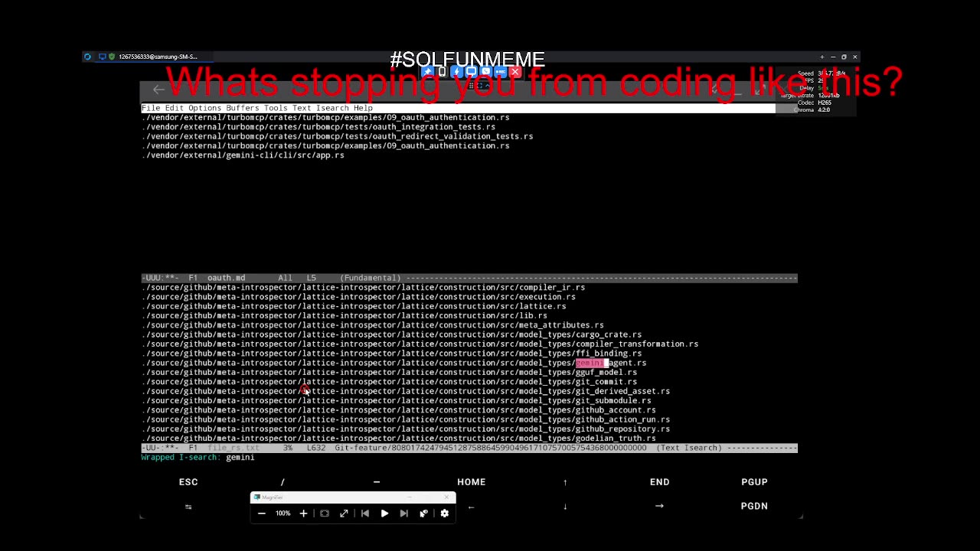The image size is (980, 551).
Task: Click the git_derived_asset.rs path line
Action: (x=406, y=391)
